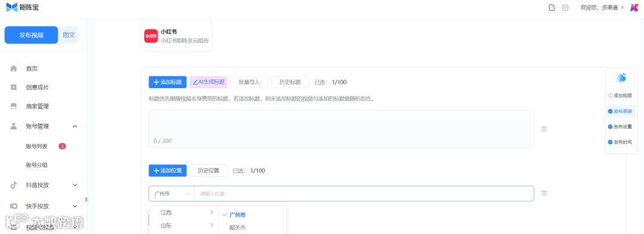Open the 广州市 city dropdown
Screen dimensions: 644x234
click(172, 194)
